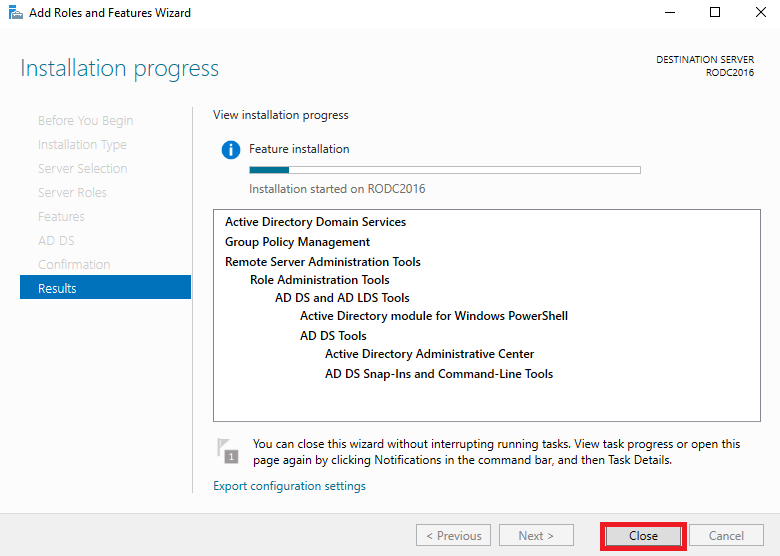
Task: Select the Features step in the sidebar
Action: point(61,217)
